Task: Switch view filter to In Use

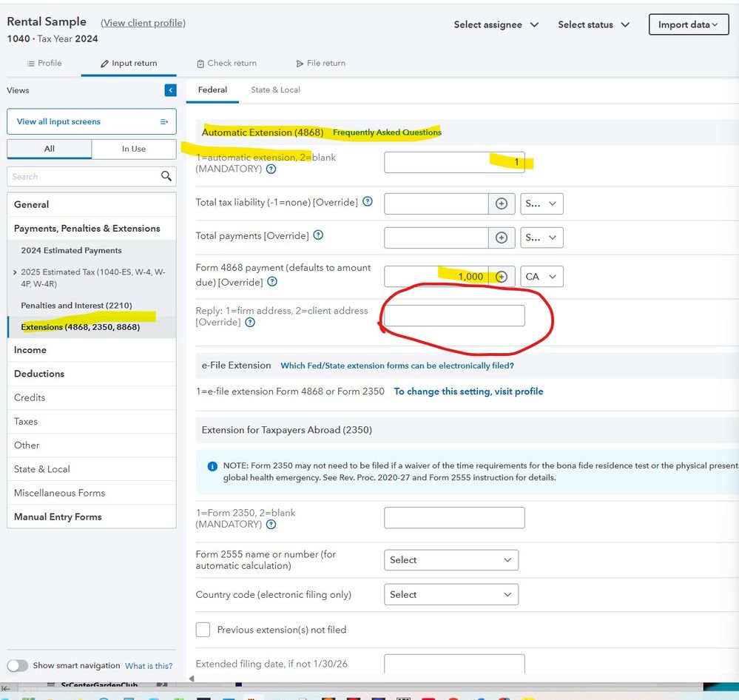Action: (134, 149)
